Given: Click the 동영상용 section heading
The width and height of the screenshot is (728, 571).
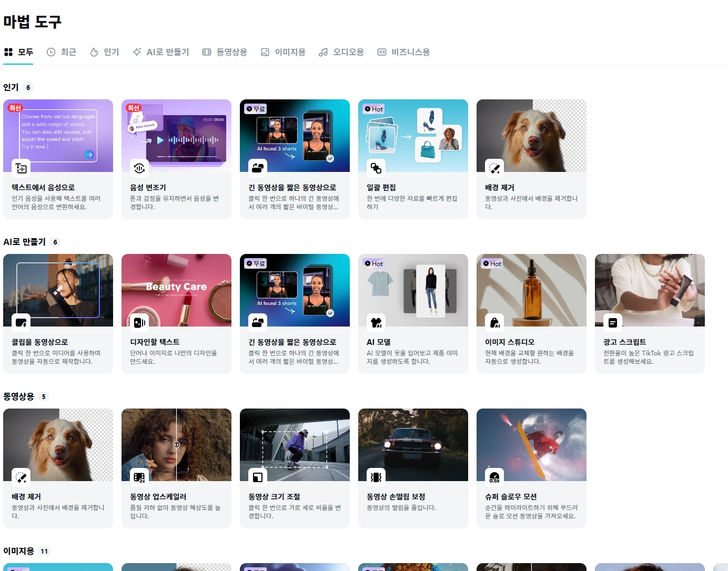Looking at the screenshot, I should (x=18, y=396).
